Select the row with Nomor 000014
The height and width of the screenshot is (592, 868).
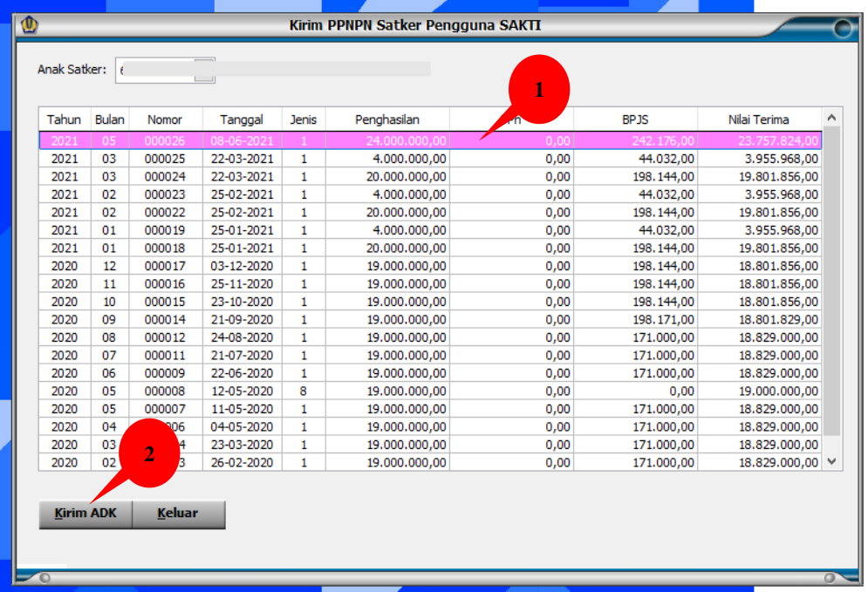[x=165, y=320]
